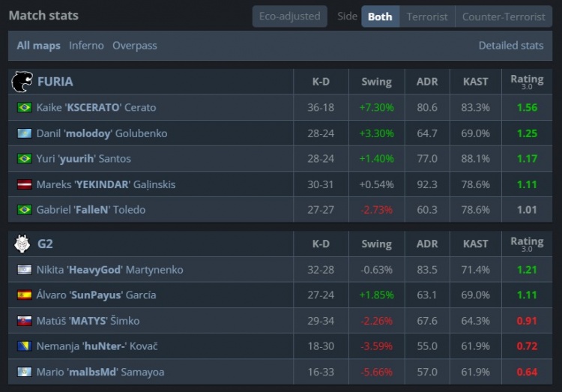Image resolution: width=562 pixels, height=392 pixels.
Task: Switch to the Inferno map tab
Action: 86,46
